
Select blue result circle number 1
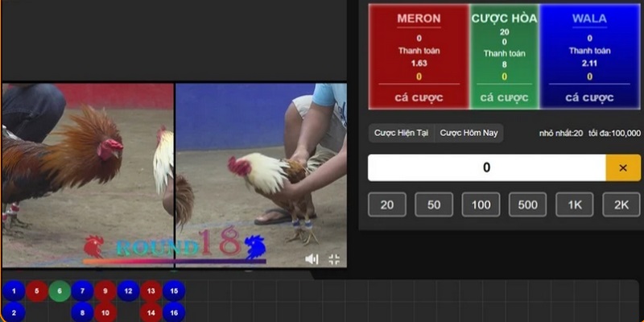tap(13, 291)
